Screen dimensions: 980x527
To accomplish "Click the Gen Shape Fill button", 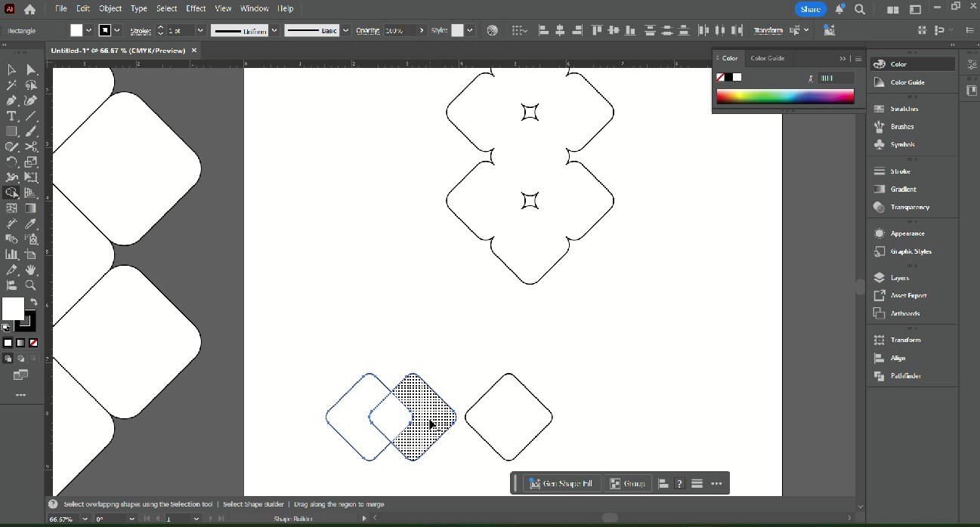I will click(562, 483).
